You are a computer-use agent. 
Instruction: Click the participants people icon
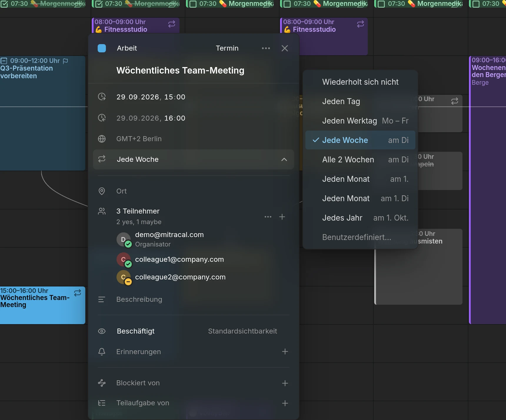click(x=102, y=211)
